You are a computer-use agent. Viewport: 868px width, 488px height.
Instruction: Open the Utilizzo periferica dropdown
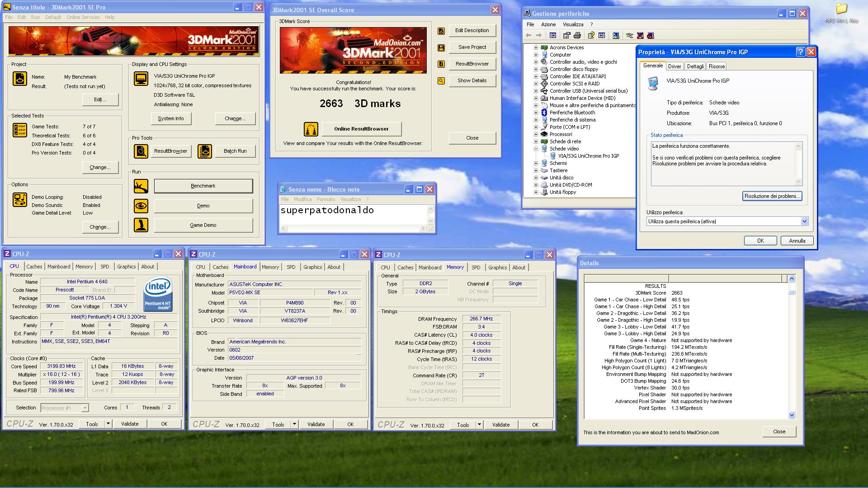804,221
